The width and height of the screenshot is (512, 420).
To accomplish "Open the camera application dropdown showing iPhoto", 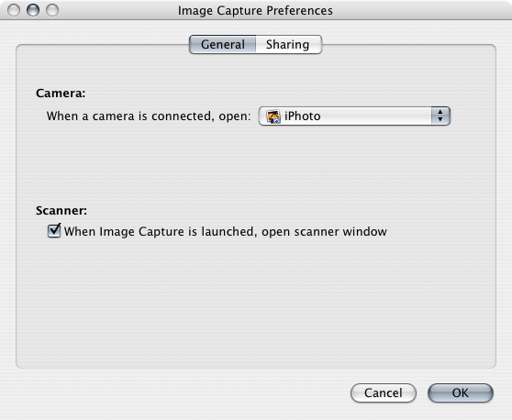I will point(354,116).
